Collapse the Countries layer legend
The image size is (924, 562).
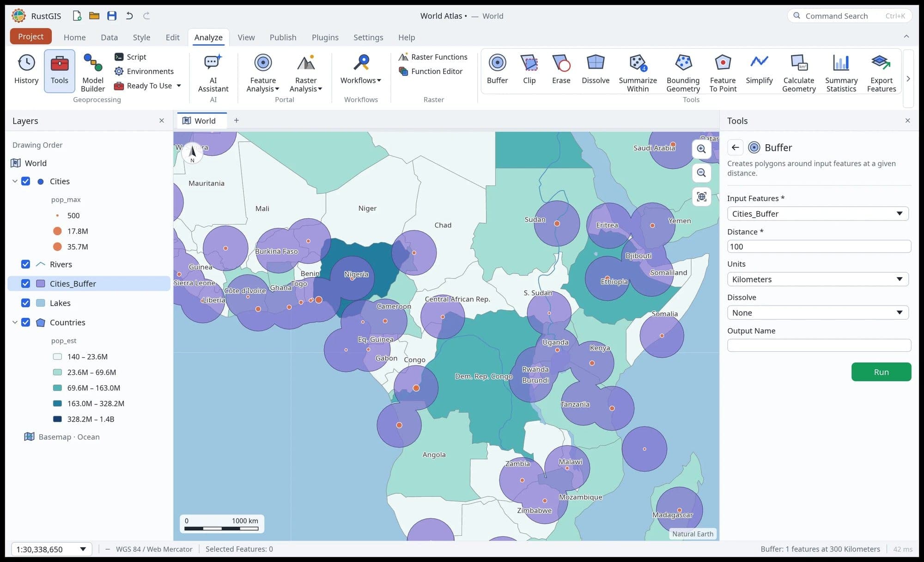(x=15, y=323)
